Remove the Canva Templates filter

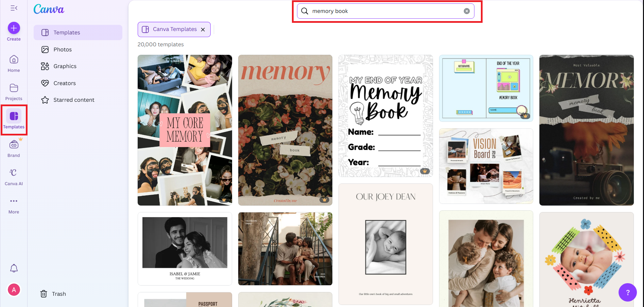tap(203, 29)
